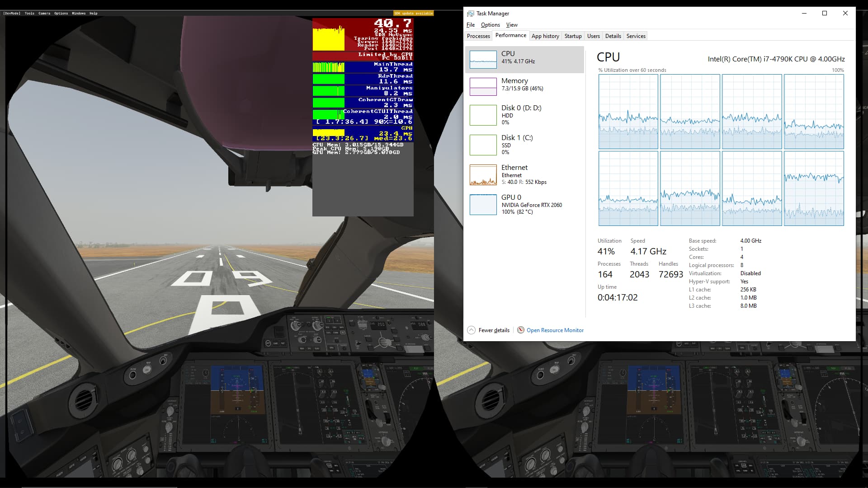Screen dimensions: 868x488
Task: Click the SDK update available banner
Action: coord(414,13)
